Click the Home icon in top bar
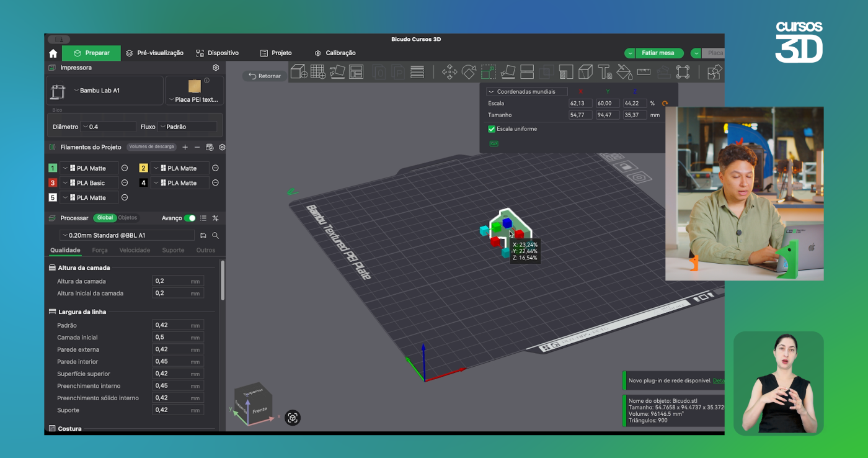868x458 pixels. point(53,53)
